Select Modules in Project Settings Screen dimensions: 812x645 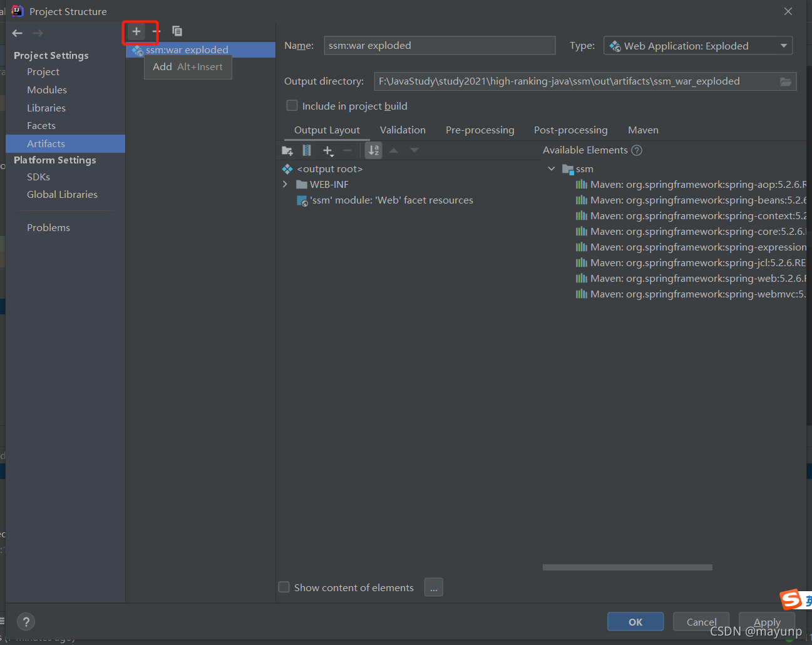click(x=47, y=90)
